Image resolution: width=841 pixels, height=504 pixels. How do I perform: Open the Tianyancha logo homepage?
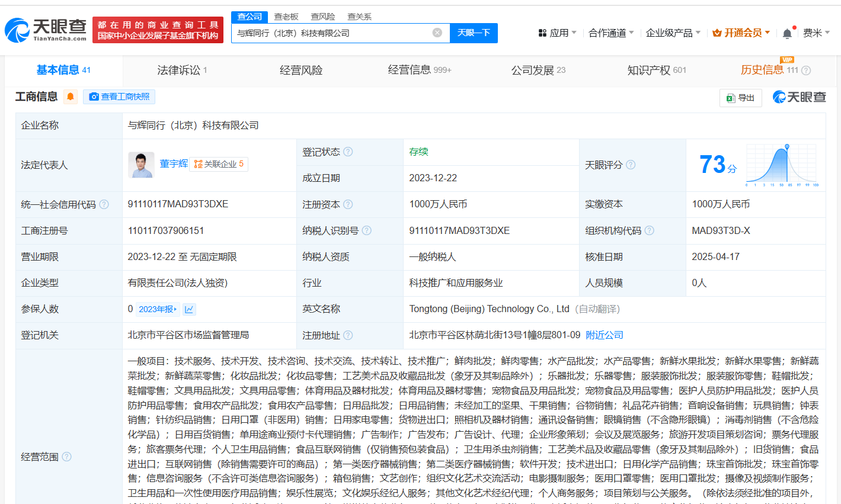coord(46,30)
